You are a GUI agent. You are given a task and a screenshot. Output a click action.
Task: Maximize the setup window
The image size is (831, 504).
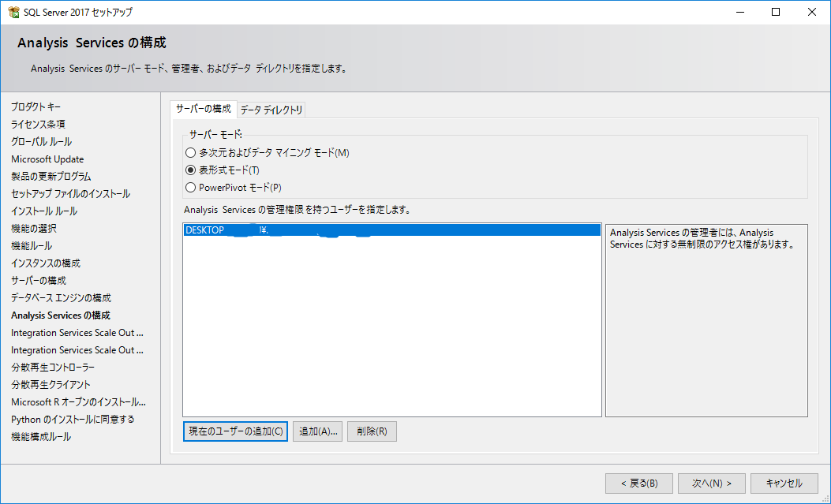776,12
